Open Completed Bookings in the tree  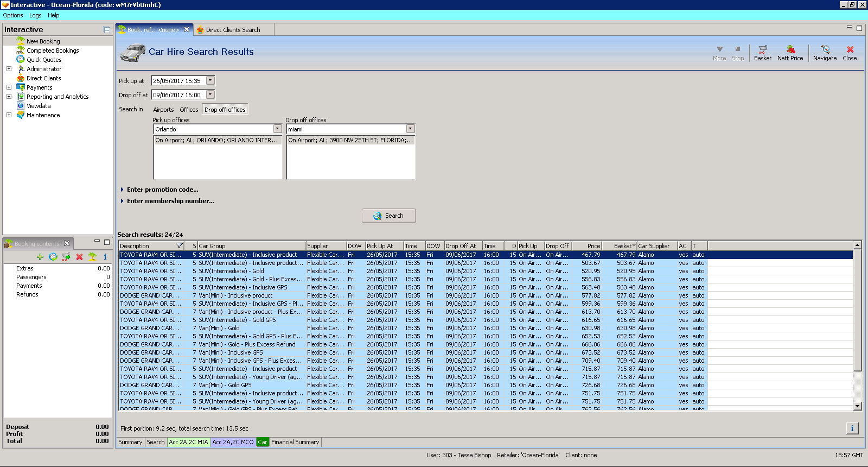53,51
